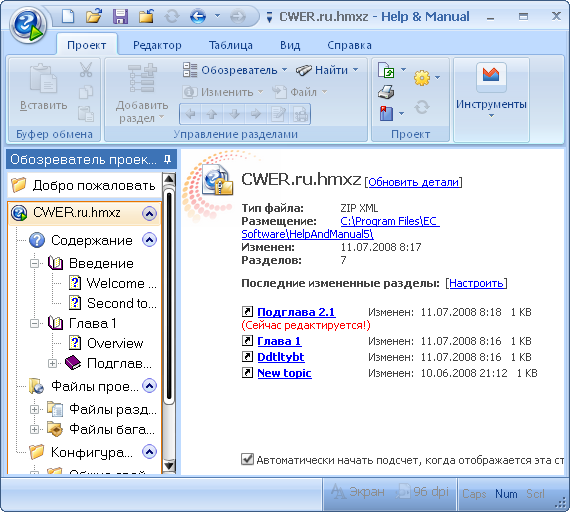
Task: Click the grayed synchronize icon in Проект group
Action: pyautogui.click(x=422, y=107)
